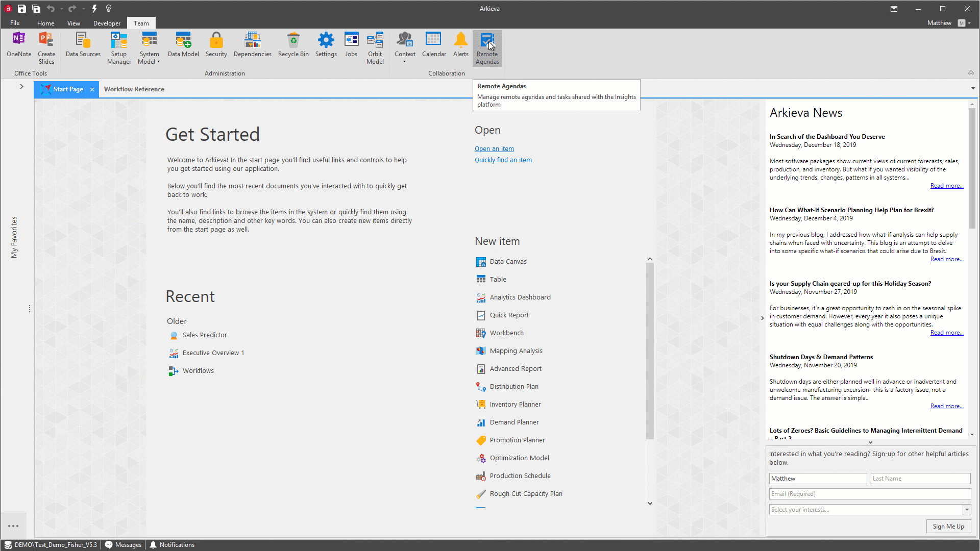Click the Sign Me Up button

(x=948, y=527)
